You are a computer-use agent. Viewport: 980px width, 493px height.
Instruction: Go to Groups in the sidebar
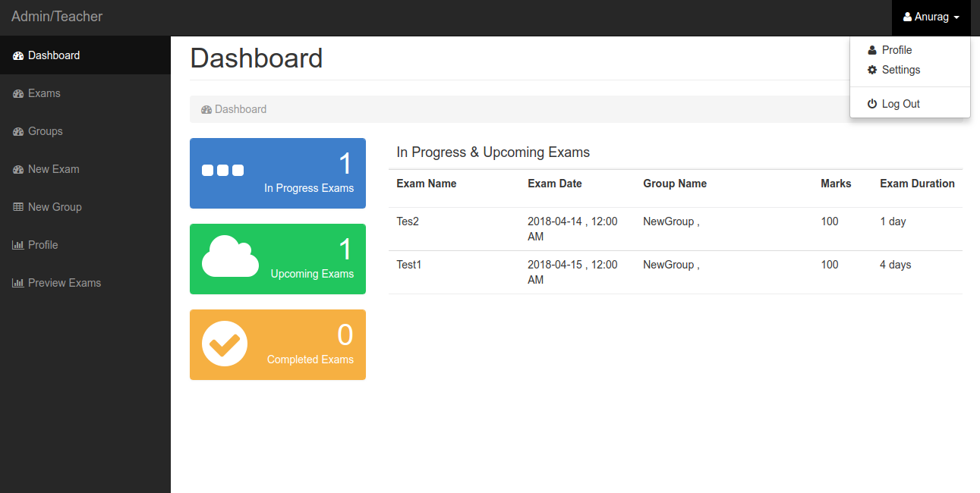click(85, 131)
